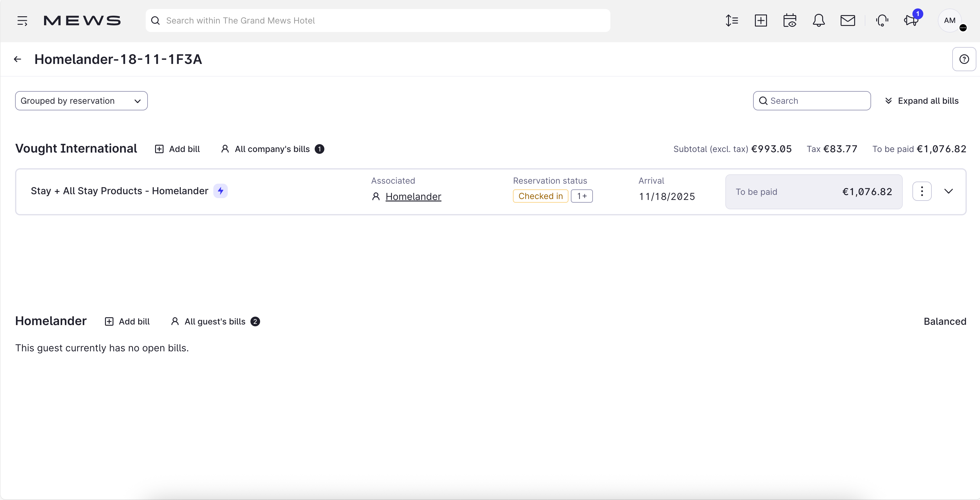Viewport: 980px width, 500px height.
Task: Click 'This guest currently has no open bills.' text
Action: coord(102,348)
